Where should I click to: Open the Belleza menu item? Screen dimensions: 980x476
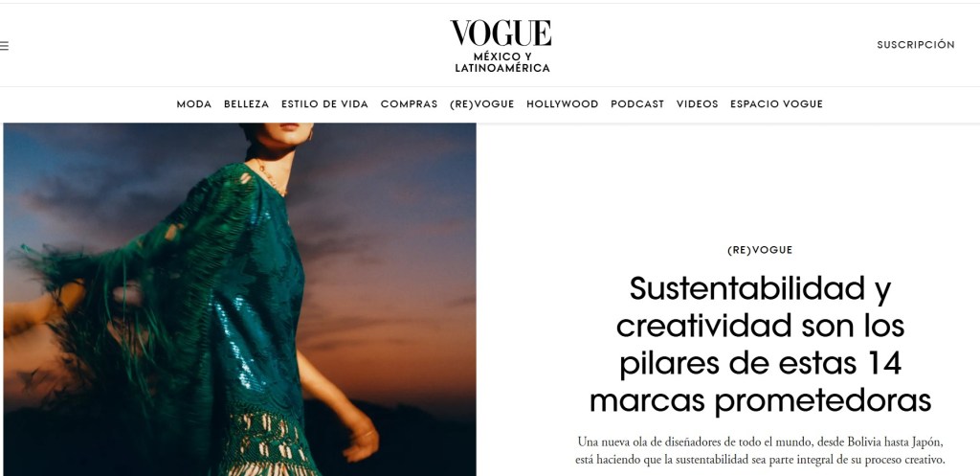[x=246, y=104]
